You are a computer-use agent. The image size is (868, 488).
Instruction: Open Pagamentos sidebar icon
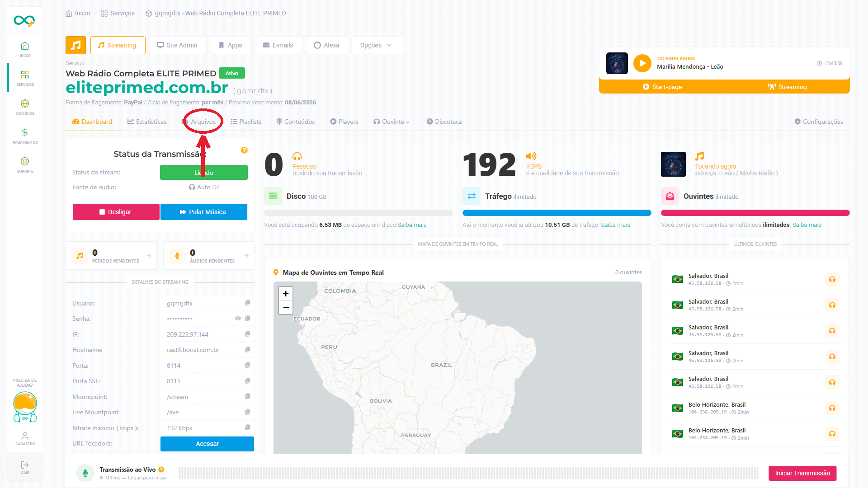25,136
